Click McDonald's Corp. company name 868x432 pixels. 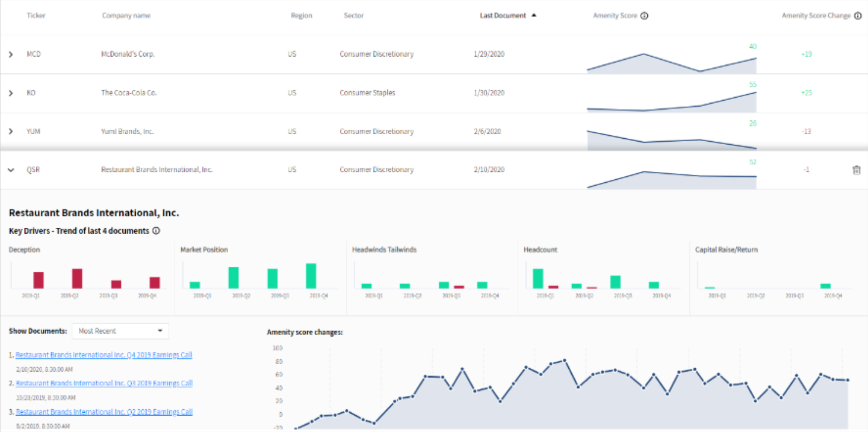click(128, 54)
